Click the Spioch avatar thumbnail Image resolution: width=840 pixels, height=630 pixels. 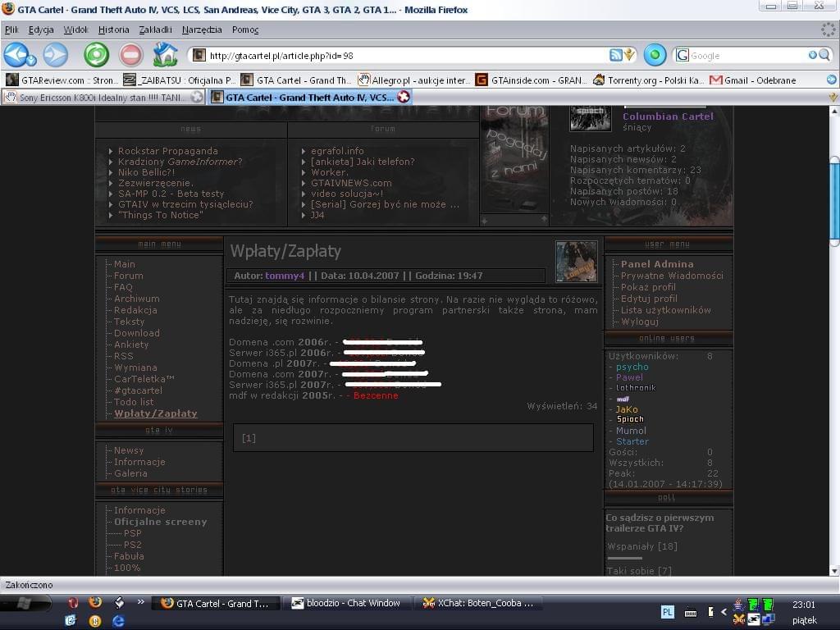590,118
